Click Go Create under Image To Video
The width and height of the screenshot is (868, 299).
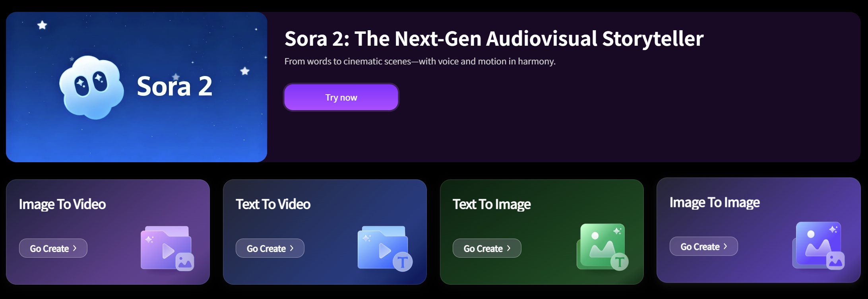pos(53,248)
